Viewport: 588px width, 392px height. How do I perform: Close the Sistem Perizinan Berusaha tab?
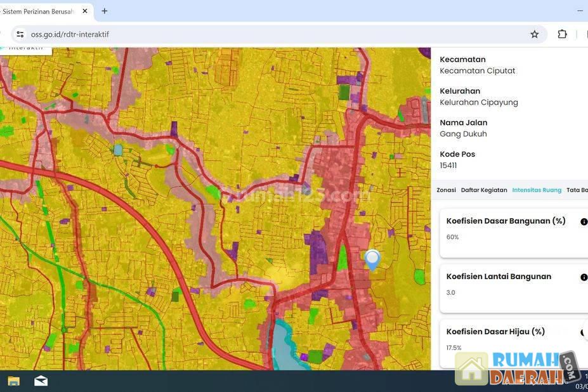point(85,11)
